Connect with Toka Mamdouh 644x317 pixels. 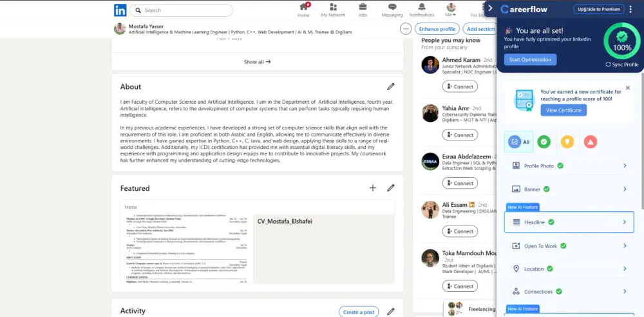tap(460, 286)
